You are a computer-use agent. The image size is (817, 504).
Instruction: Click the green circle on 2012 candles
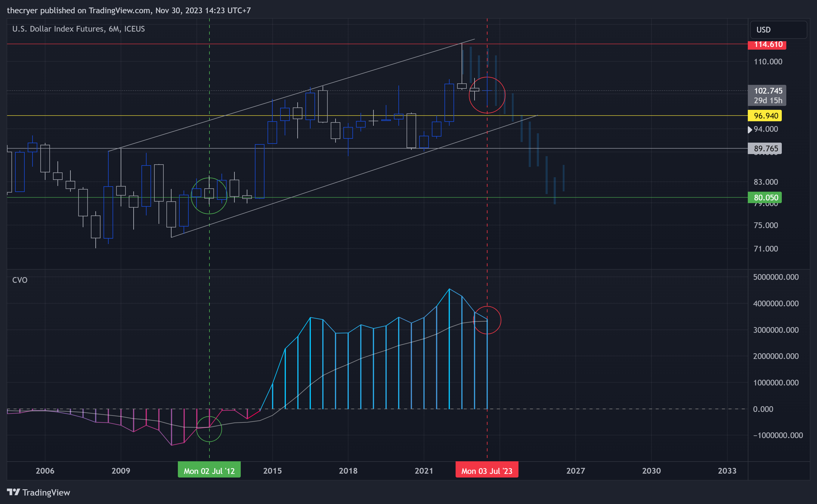point(209,196)
